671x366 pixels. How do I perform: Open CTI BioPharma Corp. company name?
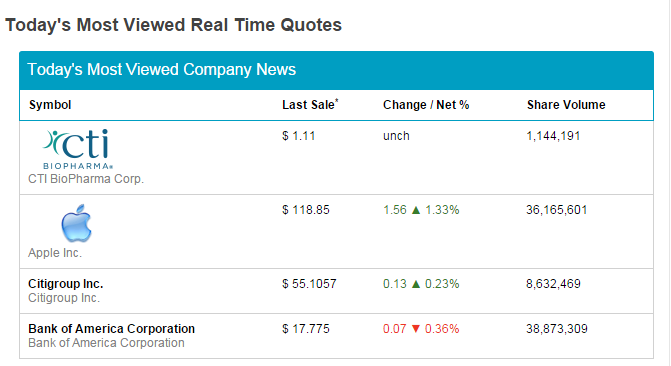pos(86,179)
